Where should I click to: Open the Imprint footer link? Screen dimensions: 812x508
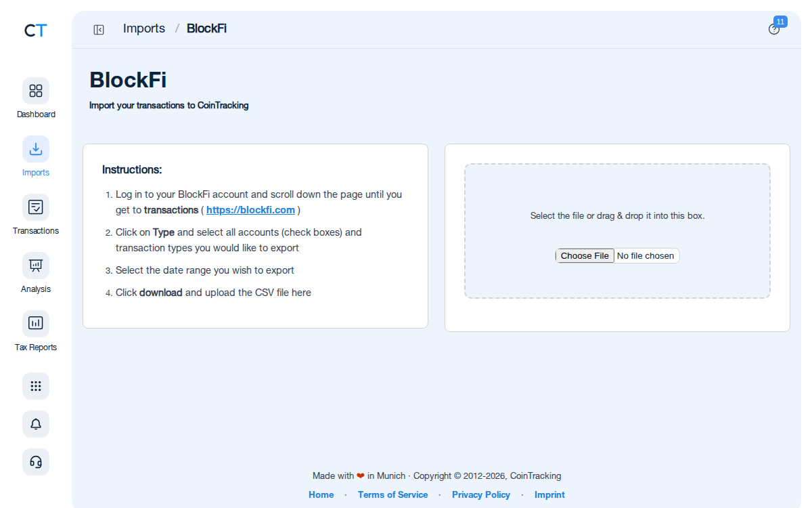point(549,494)
